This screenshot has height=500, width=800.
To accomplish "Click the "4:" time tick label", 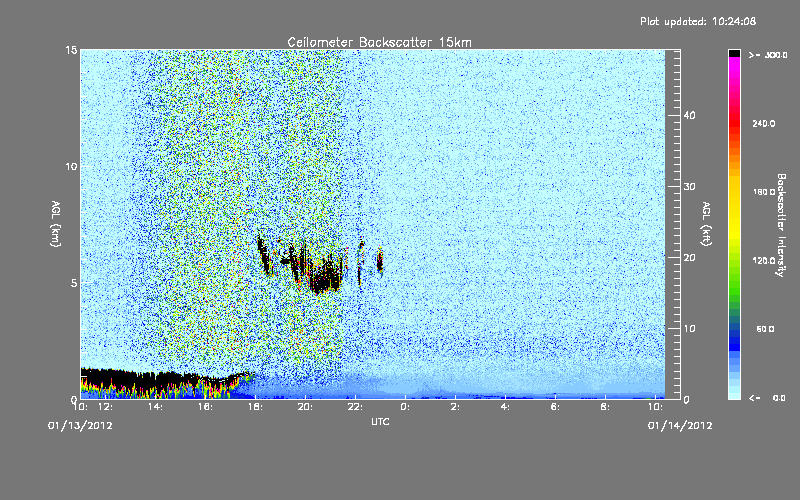I will (x=505, y=407).
